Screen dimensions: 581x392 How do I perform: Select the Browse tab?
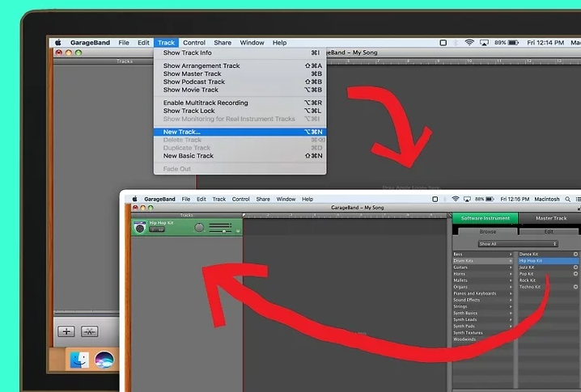click(488, 231)
